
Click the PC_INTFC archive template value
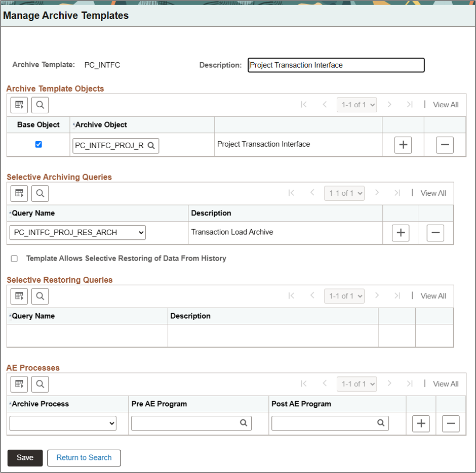pyautogui.click(x=102, y=65)
